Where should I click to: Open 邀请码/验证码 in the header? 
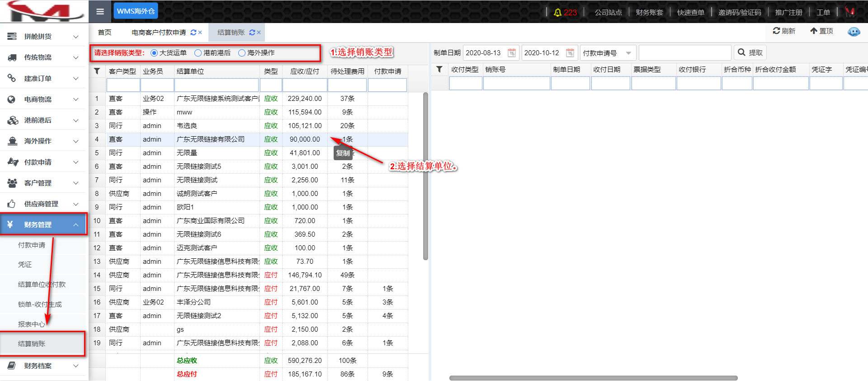click(x=740, y=12)
